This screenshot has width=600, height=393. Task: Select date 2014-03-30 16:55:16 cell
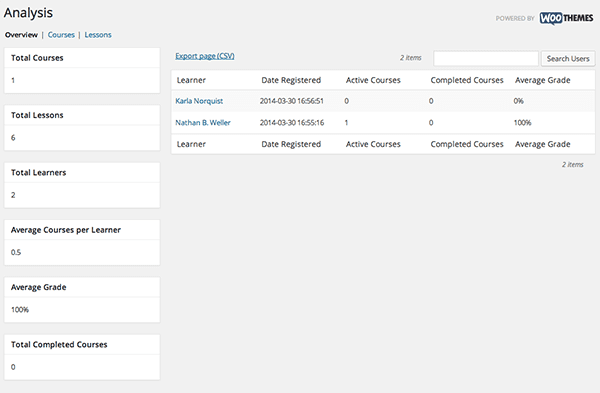coord(292,123)
